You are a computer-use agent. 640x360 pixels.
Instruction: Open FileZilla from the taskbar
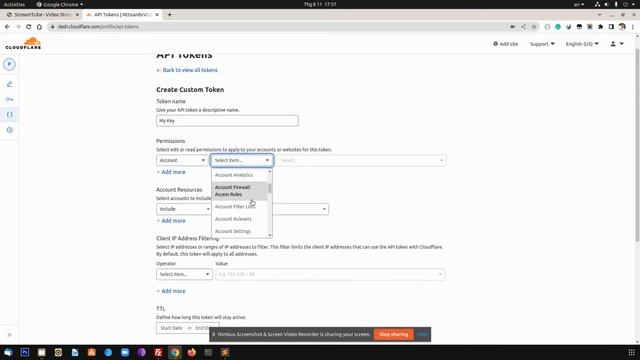158,352
